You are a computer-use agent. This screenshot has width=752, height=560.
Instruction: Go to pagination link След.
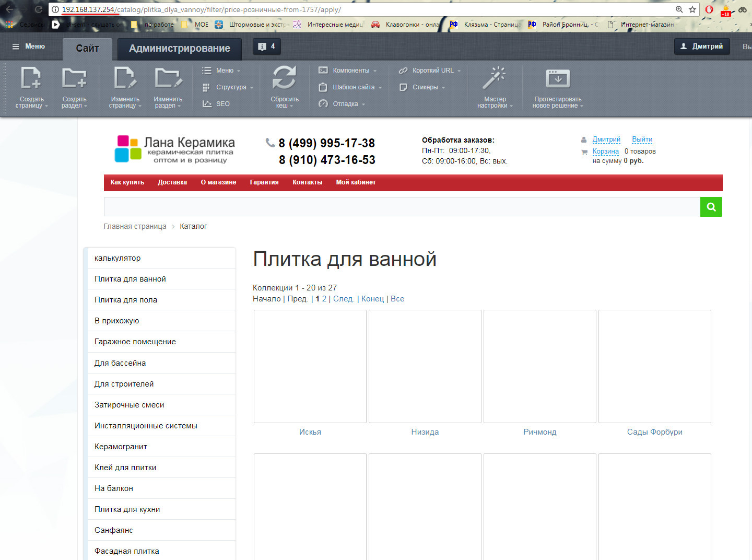pos(343,299)
